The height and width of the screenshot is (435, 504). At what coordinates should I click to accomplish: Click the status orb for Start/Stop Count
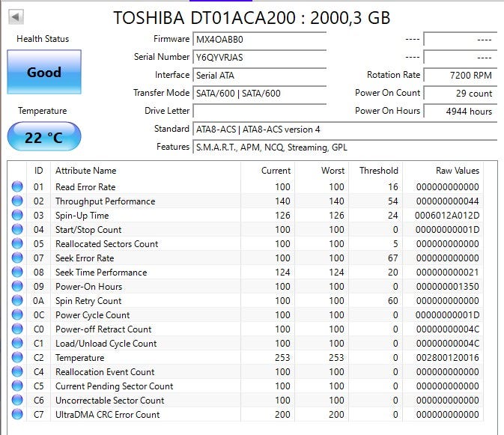pyautogui.click(x=17, y=229)
